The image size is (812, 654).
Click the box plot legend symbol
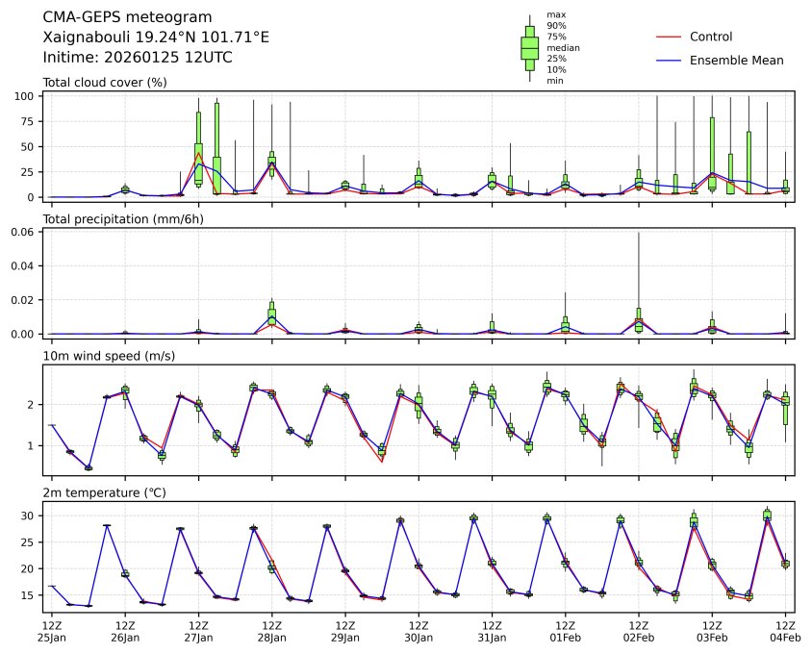click(529, 48)
